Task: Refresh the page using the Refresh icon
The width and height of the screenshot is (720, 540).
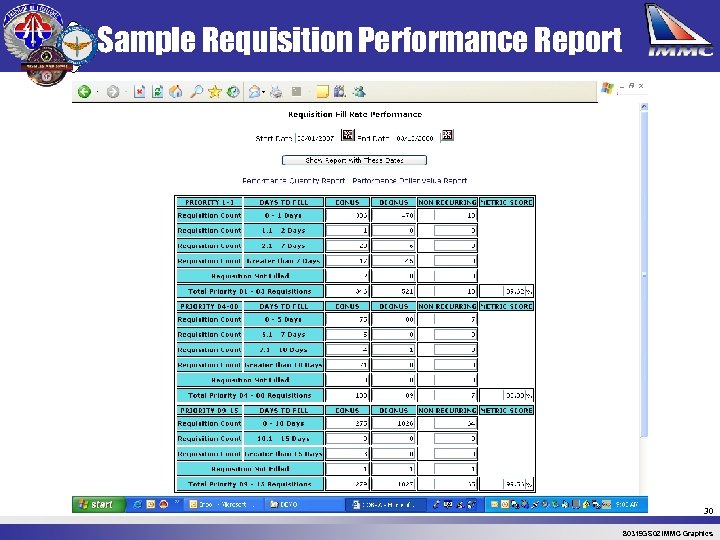Action: point(158,92)
